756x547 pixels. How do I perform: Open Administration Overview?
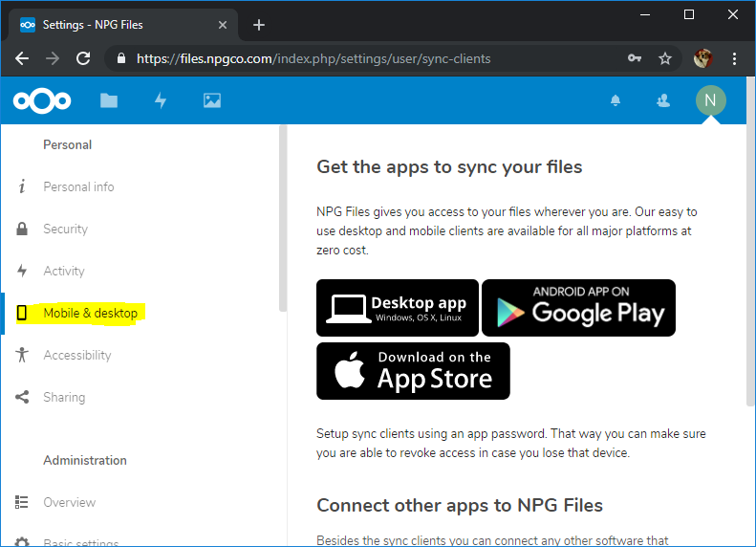[x=70, y=502]
